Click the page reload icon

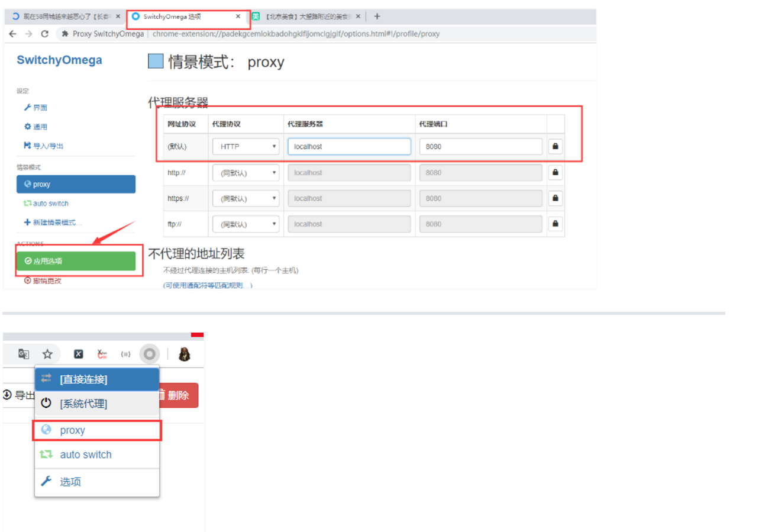(x=45, y=34)
